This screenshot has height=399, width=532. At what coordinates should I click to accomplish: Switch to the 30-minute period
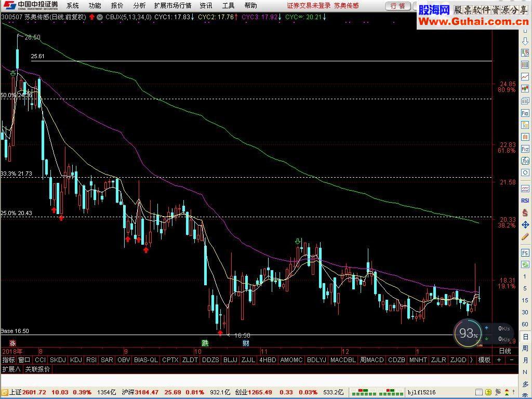[x=525, y=312]
